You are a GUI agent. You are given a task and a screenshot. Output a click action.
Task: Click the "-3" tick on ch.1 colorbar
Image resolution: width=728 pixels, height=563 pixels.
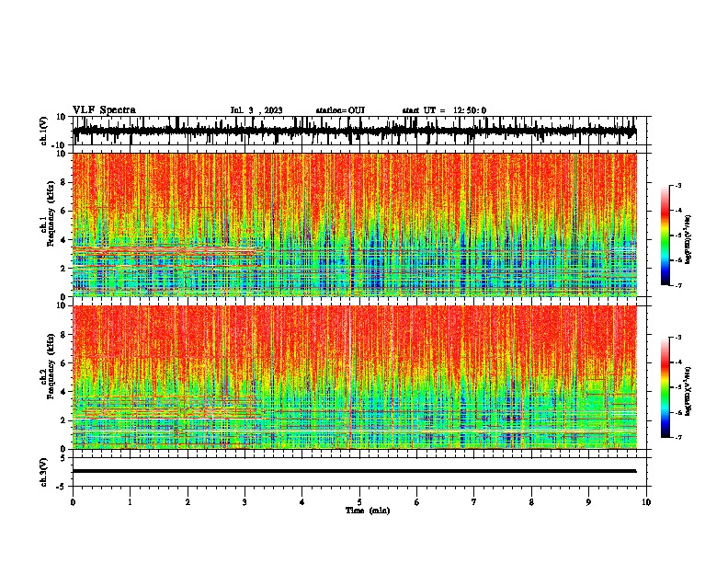coord(678,185)
